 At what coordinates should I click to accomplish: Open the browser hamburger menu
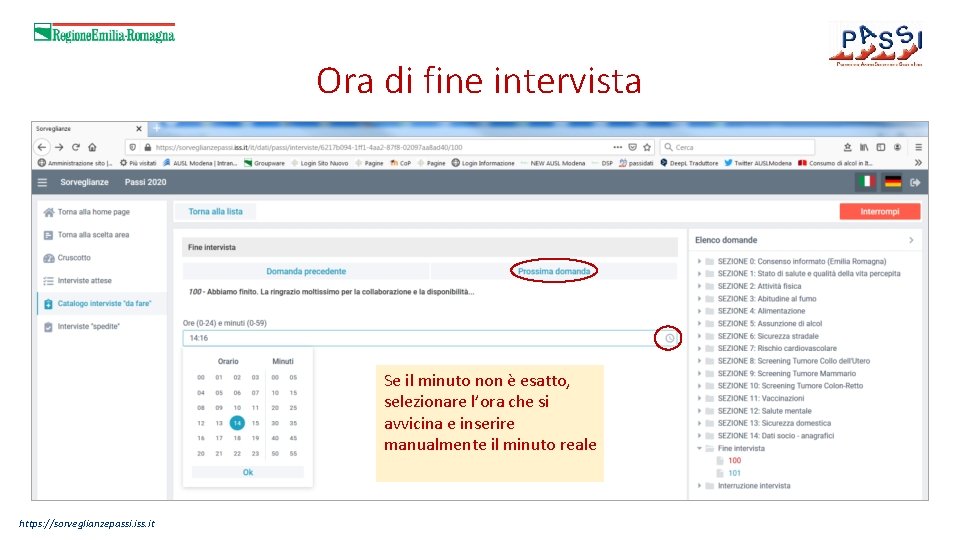(x=918, y=147)
